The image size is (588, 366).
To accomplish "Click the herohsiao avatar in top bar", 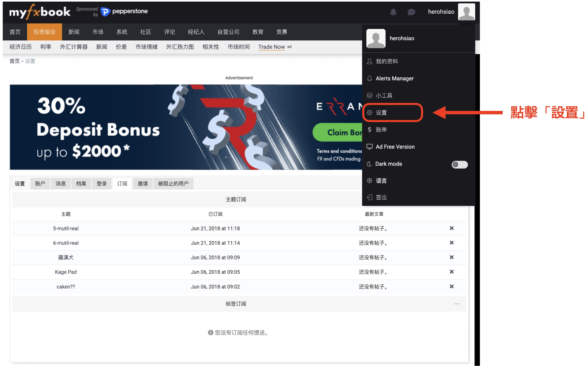I will point(466,12).
